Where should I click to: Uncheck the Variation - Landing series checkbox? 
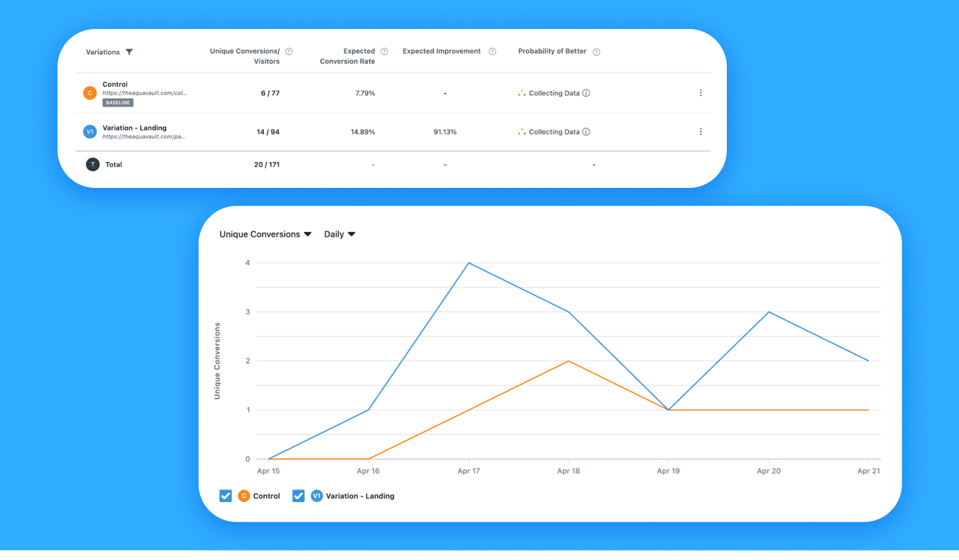pos(298,496)
